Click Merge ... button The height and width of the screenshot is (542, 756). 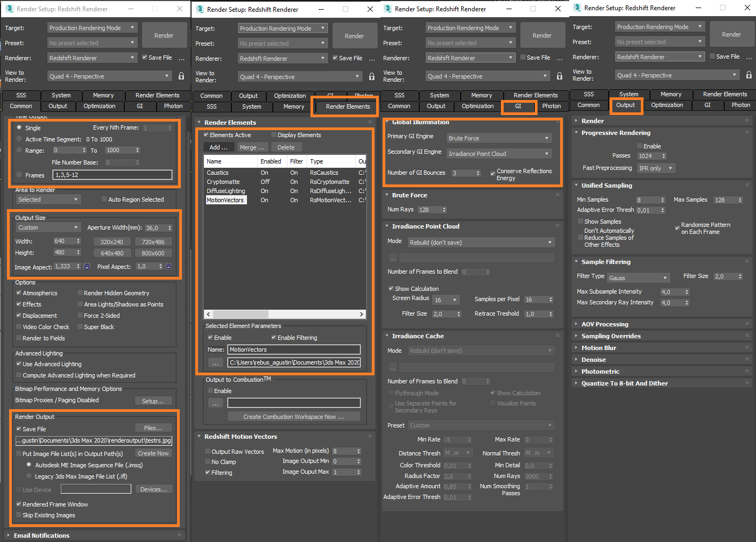pos(252,147)
